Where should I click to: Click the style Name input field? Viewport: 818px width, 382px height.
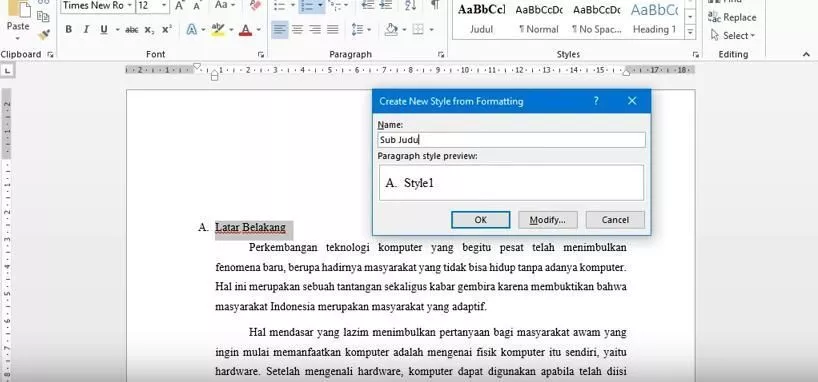511,140
